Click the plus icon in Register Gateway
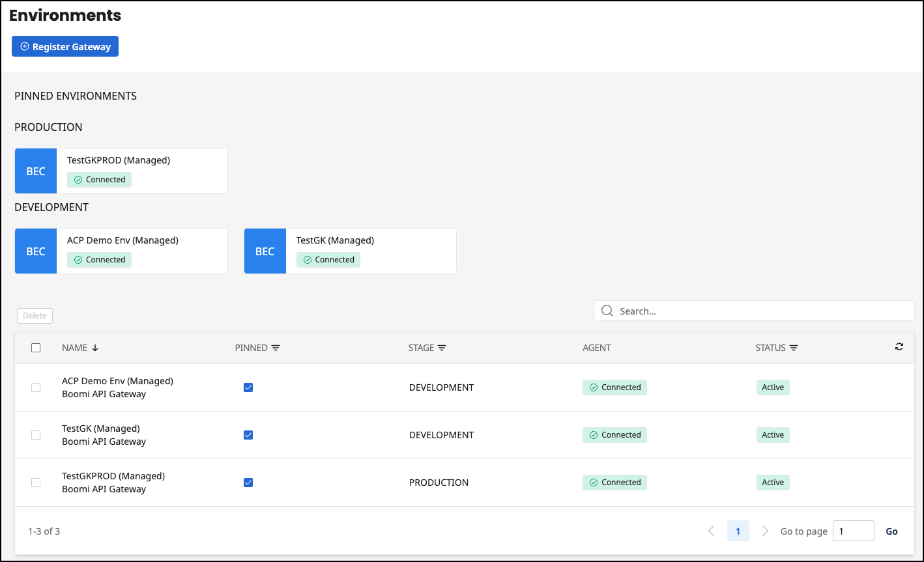The image size is (924, 562). [24, 46]
